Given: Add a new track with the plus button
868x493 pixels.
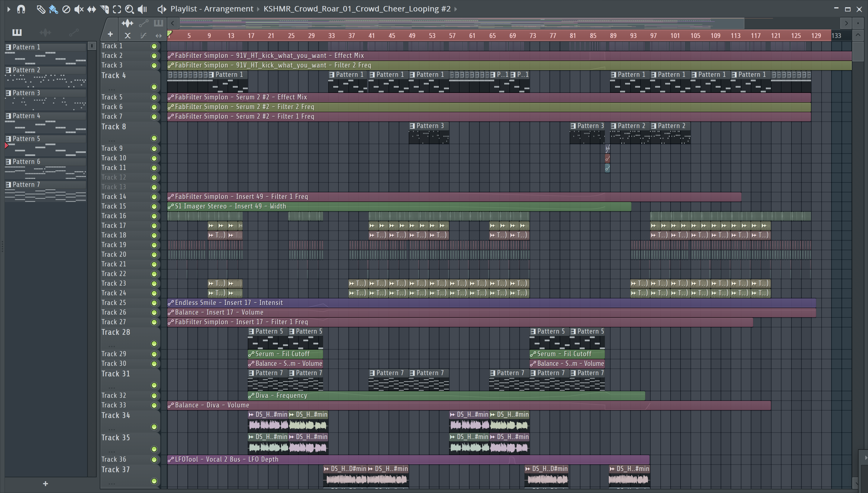Looking at the screenshot, I should (x=110, y=34).
